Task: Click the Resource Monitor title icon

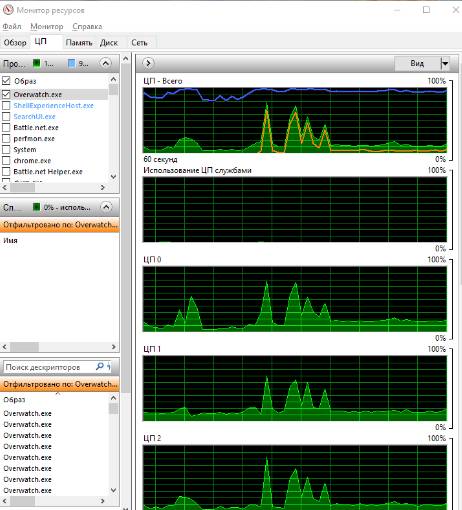Action: click(8, 10)
